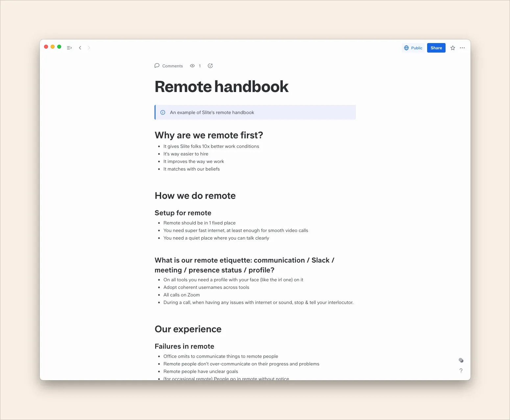Click the bullet starting 'During a call'
510x420 pixels.
(258, 302)
